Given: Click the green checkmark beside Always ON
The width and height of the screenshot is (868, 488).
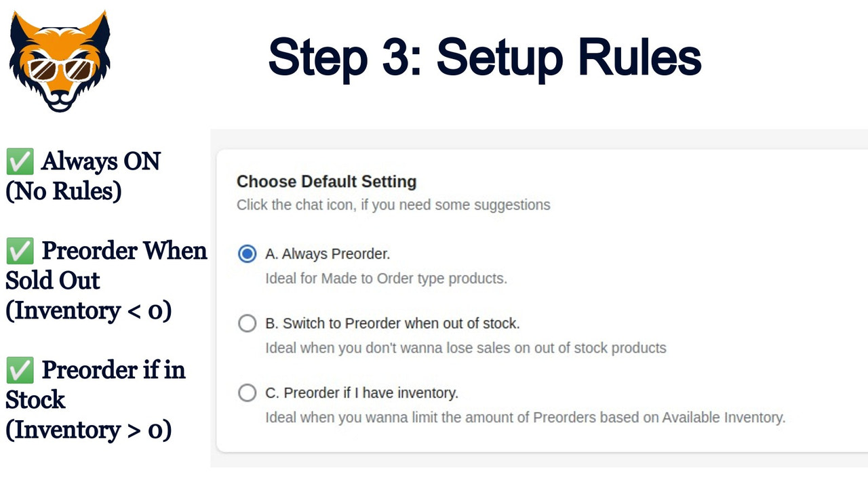Looking at the screenshot, I should pos(20,161).
